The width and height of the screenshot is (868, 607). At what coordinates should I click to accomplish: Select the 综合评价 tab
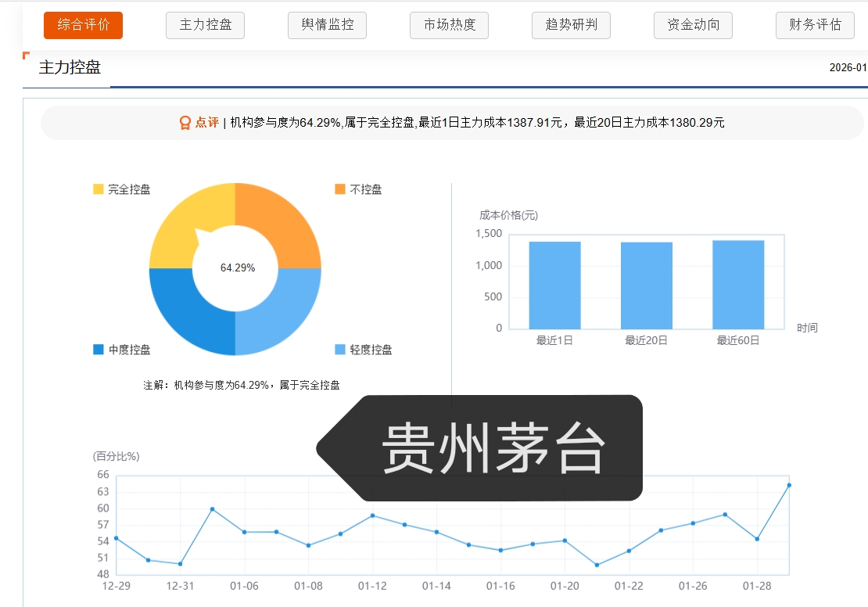click(x=83, y=26)
